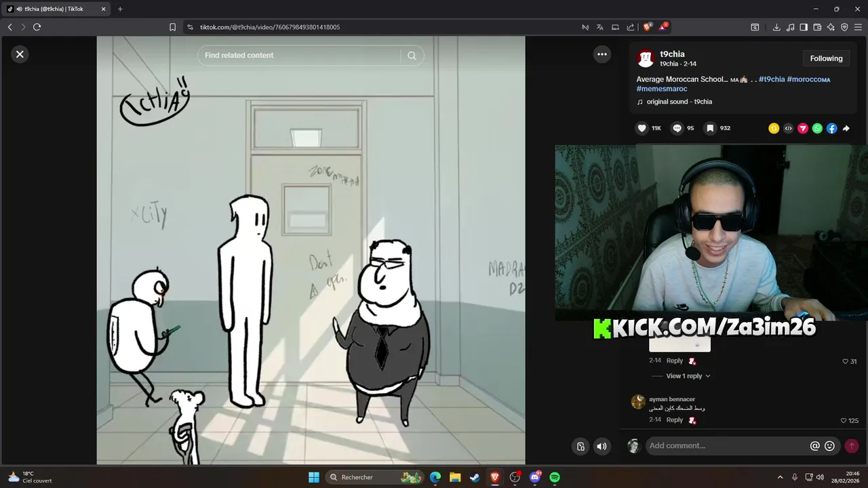Viewport: 868px width, 488px height.
Task: Expand the system tray hidden icons chevron
Action: point(780,477)
